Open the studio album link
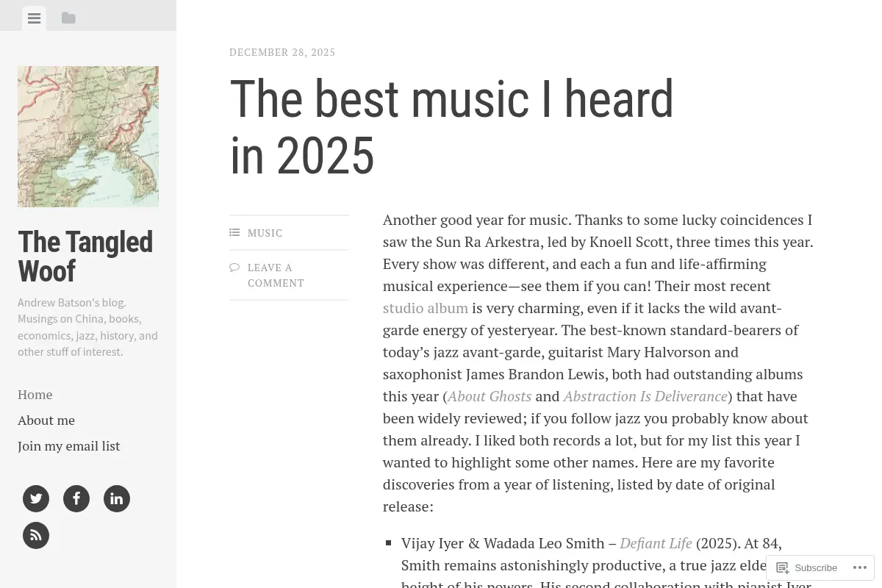 (x=425, y=308)
